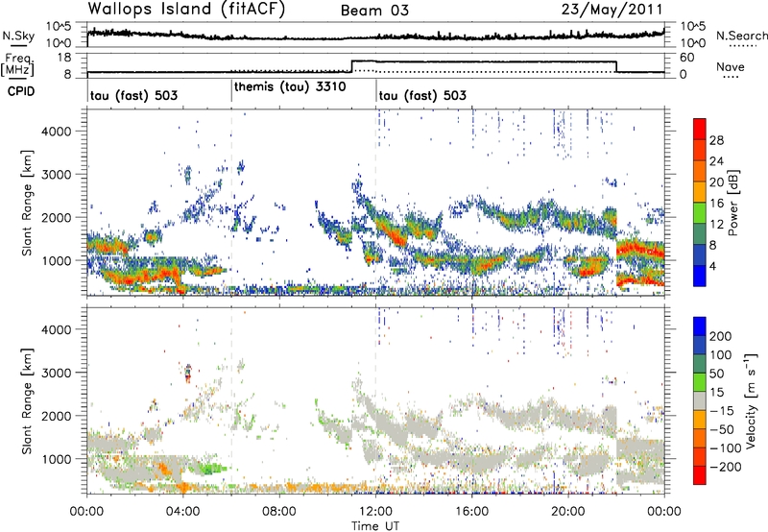The height and width of the screenshot is (532, 768).
Task: Click the "18" tick on the frequency axis
Action: 64,58
